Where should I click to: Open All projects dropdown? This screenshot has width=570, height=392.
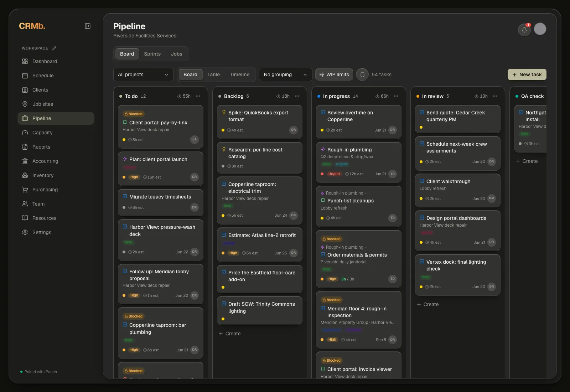(143, 74)
